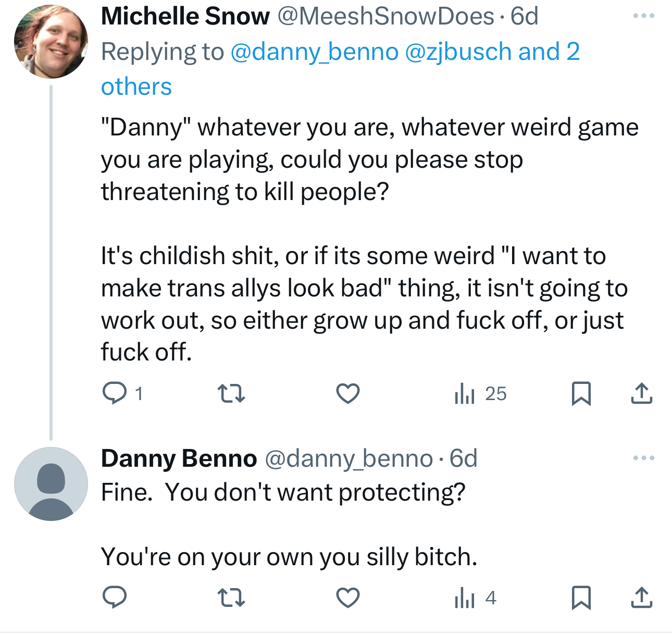
Task: Click the Danny Benno display name
Action: click(179, 458)
